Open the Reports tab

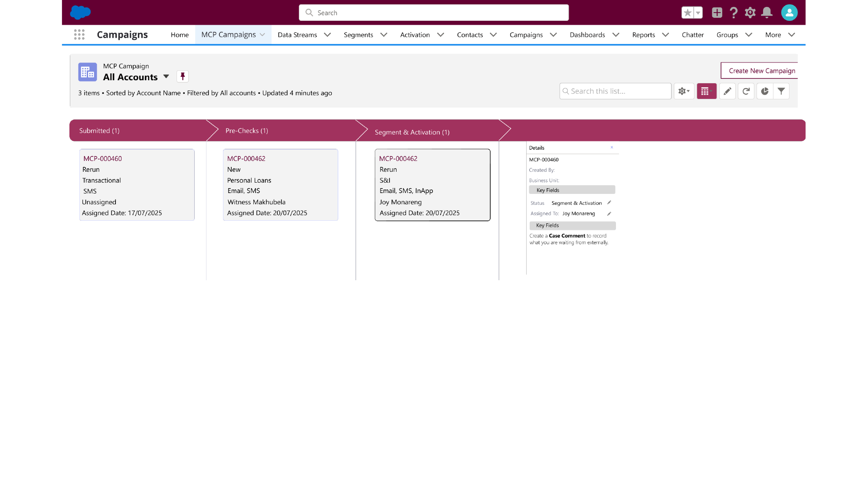[x=644, y=35]
